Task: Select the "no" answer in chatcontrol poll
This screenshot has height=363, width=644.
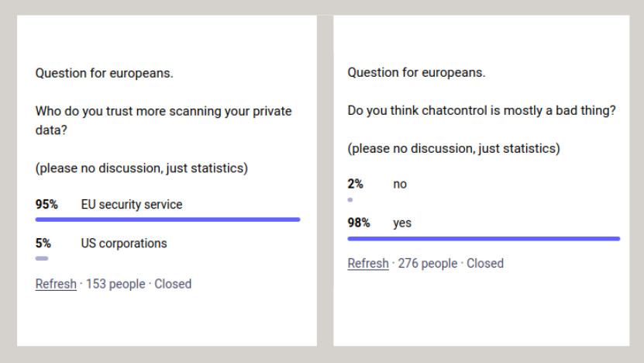Action: pos(400,185)
